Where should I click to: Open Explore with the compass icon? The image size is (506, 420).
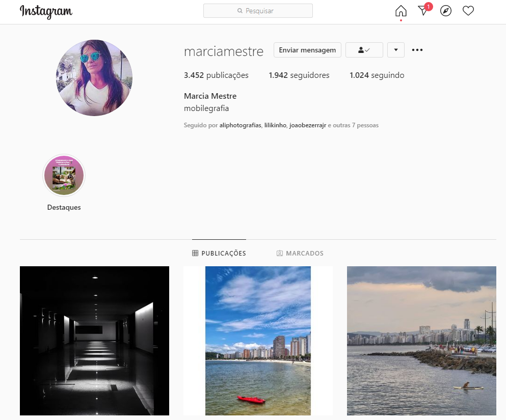pyautogui.click(x=445, y=11)
